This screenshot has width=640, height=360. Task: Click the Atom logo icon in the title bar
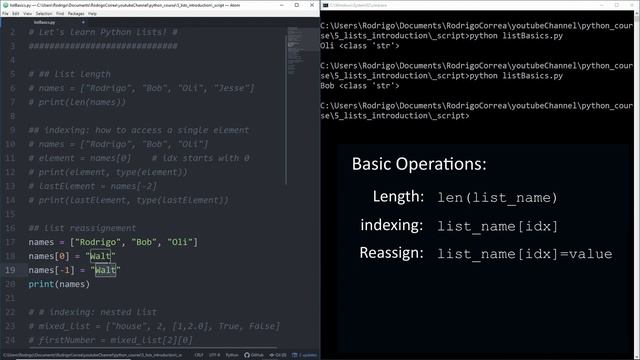[5, 5]
